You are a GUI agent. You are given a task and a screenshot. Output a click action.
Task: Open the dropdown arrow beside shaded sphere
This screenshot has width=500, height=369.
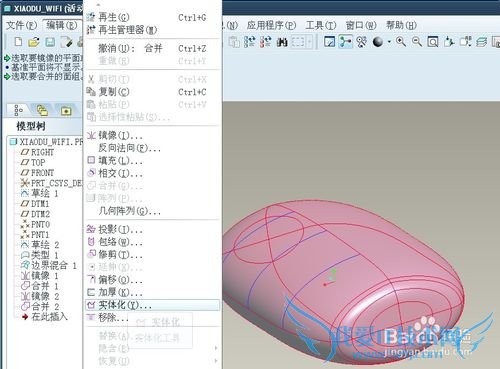coord(389,42)
